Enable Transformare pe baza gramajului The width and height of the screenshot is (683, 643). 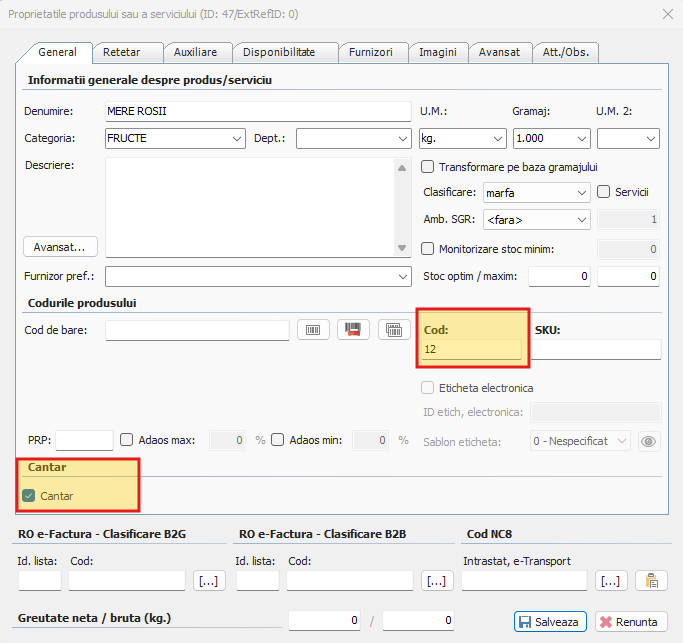(x=429, y=167)
